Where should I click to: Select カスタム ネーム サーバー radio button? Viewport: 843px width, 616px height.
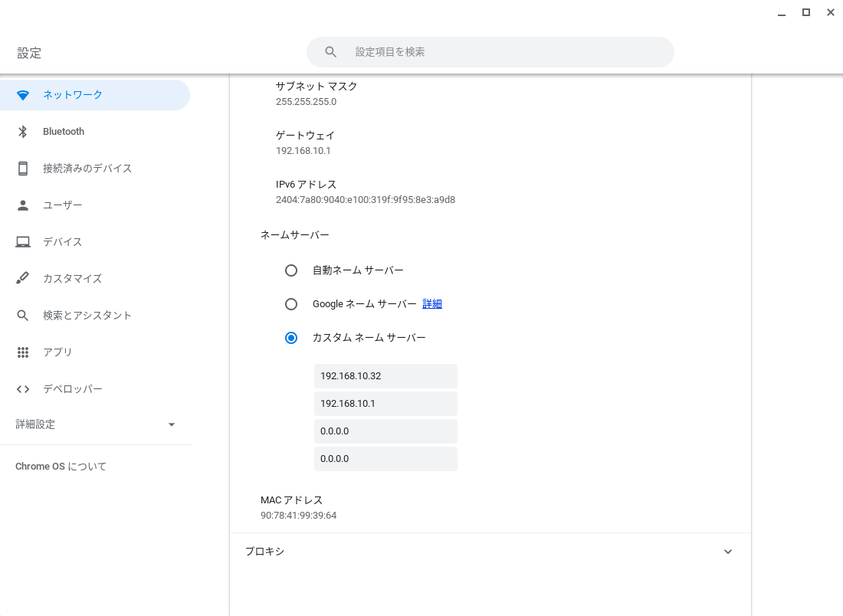point(291,338)
